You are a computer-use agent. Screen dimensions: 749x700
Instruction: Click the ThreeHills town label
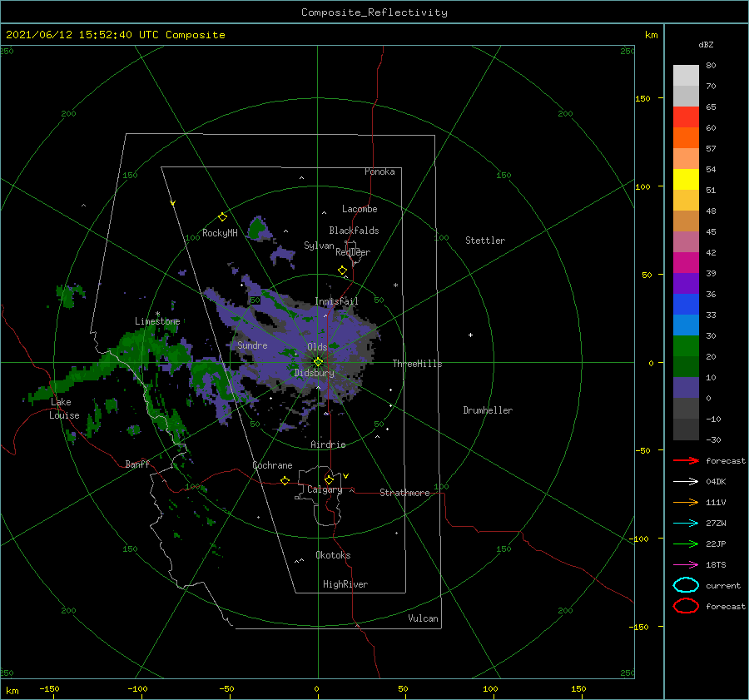point(418,364)
